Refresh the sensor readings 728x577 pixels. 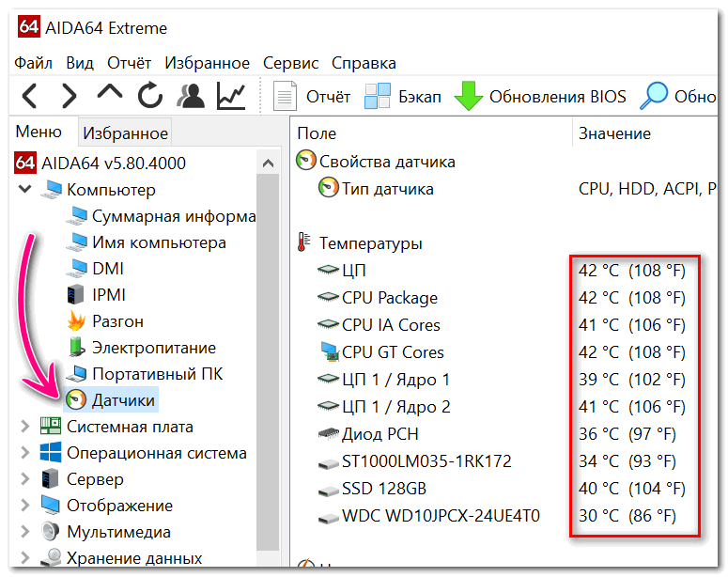[150, 95]
